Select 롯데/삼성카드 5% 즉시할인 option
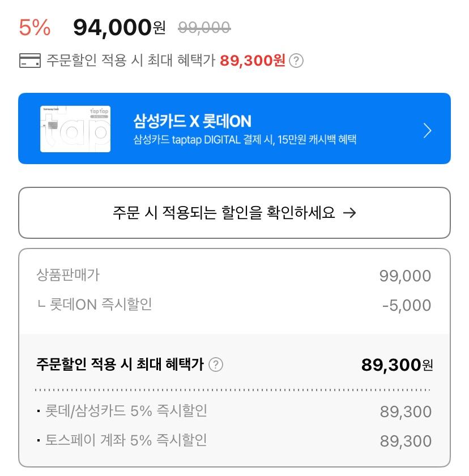The width and height of the screenshot is (469, 476). point(126,411)
